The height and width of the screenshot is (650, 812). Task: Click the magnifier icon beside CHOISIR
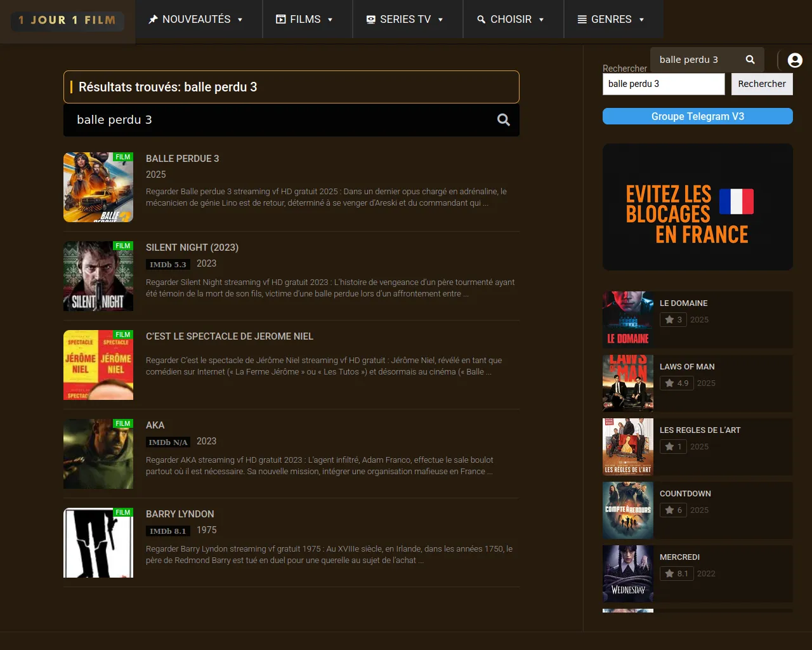coord(481,20)
